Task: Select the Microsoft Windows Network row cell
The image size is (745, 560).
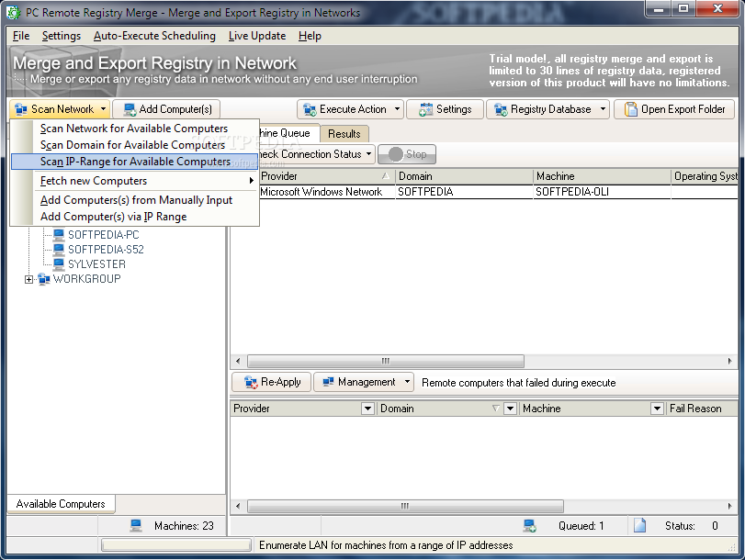Action: point(327,192)
